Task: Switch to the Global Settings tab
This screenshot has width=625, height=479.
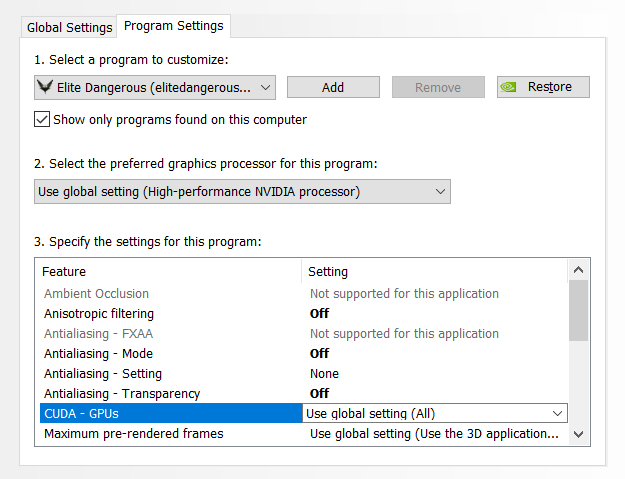Action: 69,27
